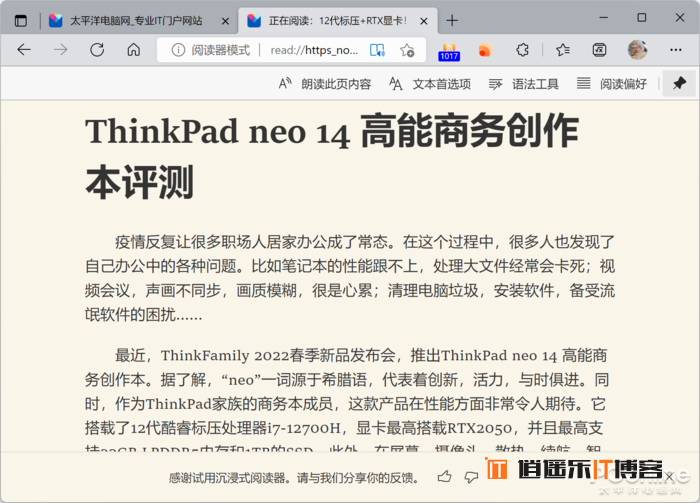Open 语法工具 grammar tools
Image resolution: width=700 pixels, height=503 pixels.
pyautogui.click(x=524, y=83)
